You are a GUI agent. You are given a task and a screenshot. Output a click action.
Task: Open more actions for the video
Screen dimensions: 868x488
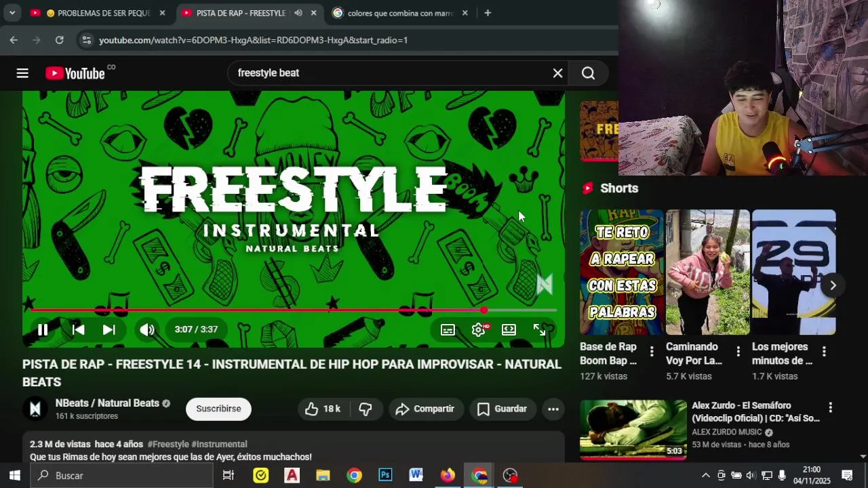tap(553, 409)
